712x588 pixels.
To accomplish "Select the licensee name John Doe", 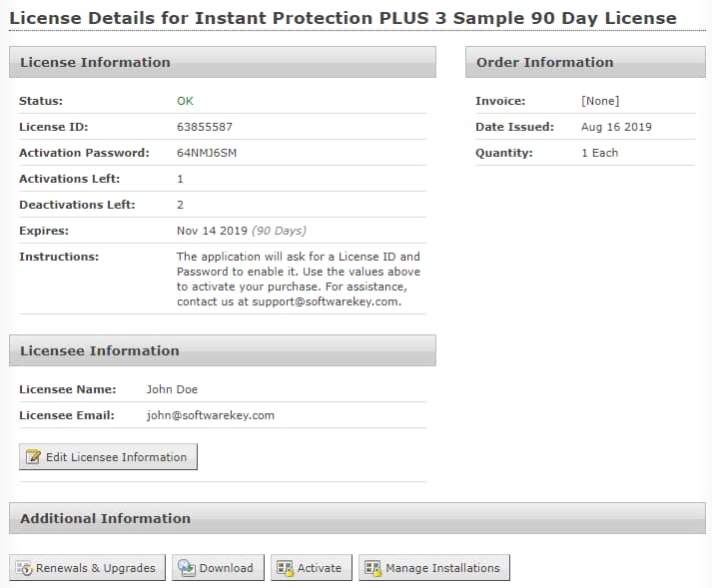I will 172,389.
